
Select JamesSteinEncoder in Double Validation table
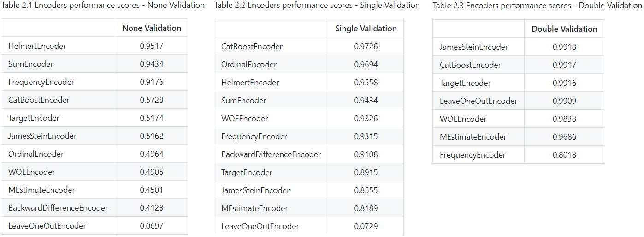click(x=474, y=47)
